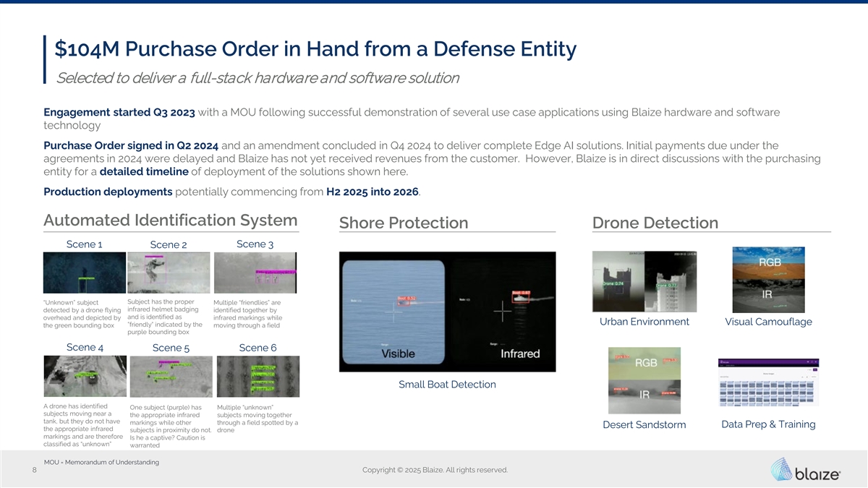
Task: Click the Copyright 2025 Blaize footer text
Action: 434,471
